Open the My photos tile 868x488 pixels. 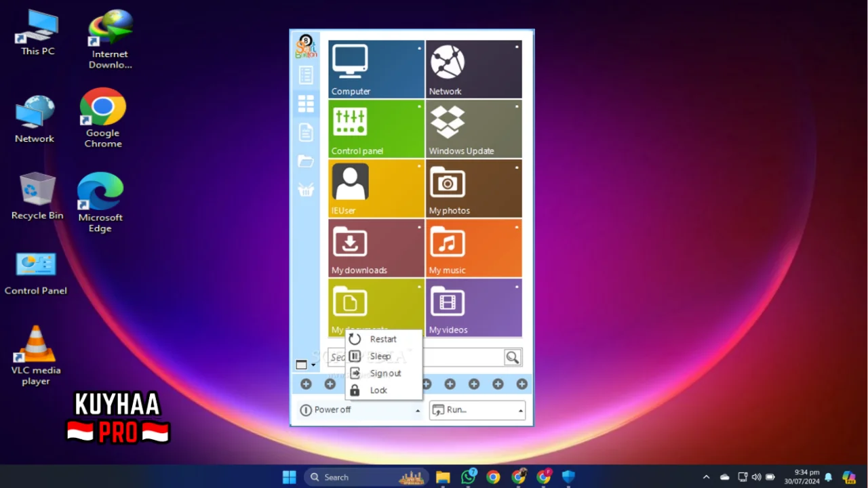[474, 188]
